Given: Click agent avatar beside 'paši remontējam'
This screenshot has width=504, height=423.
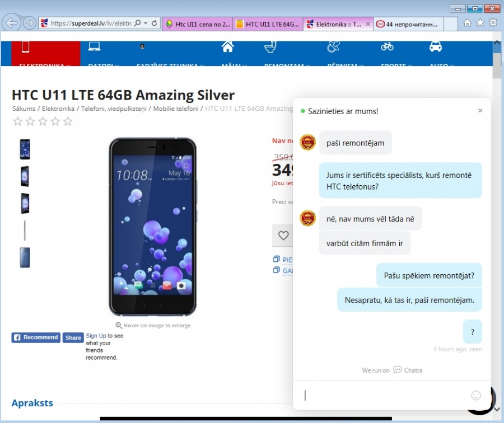Looking at the screenshot, I should [307, 142].
